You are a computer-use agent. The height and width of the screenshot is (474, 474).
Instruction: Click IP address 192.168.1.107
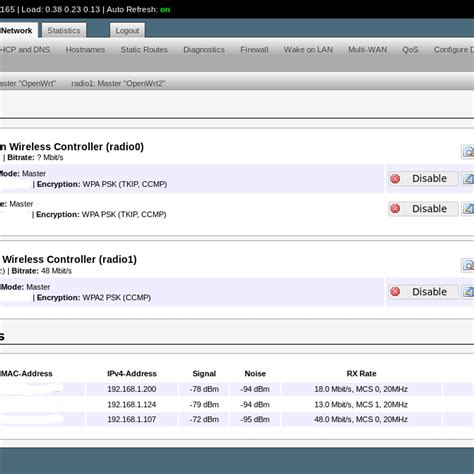pos(132,419)
